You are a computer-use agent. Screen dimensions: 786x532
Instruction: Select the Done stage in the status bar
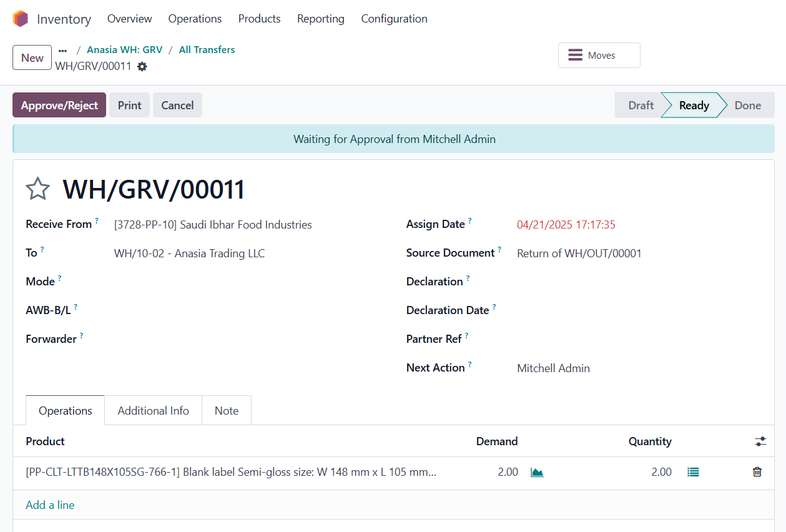[x=747, y=106]
